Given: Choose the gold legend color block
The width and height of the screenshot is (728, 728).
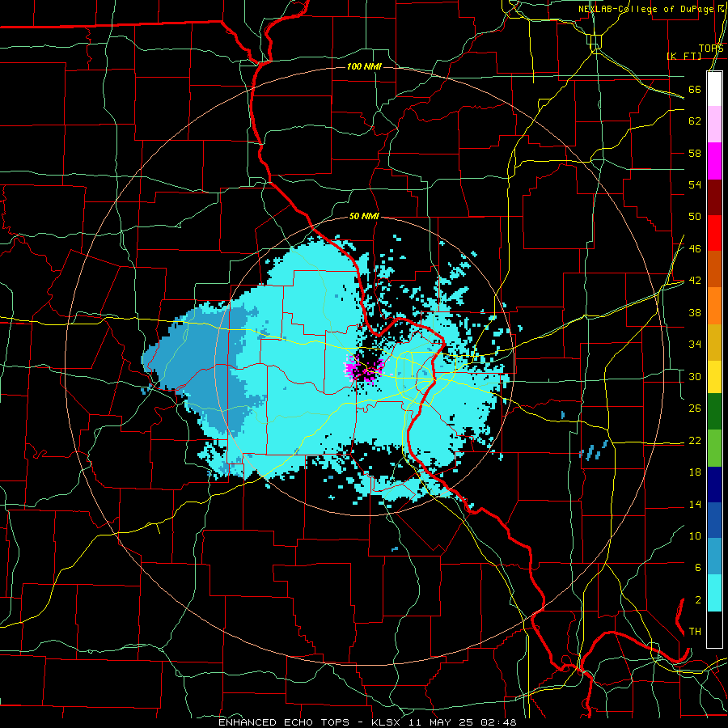Looking at the screenshot, I should pos(714,342).
